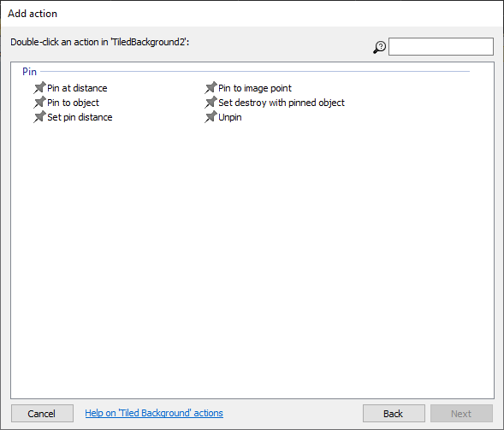Click pin icon beside Set destroy with pinned object
504x430 pixels.
click(210, 103)
